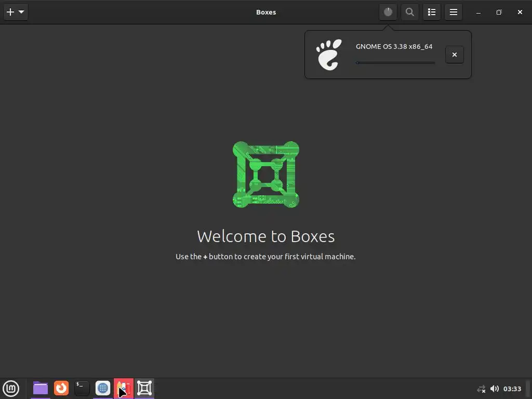Open the Terminal from the taskbar

pos(82,388)
